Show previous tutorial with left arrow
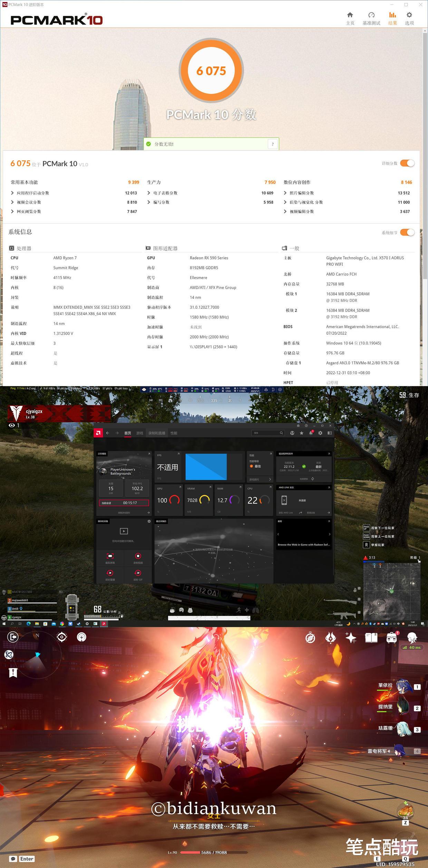 pyautogui.click(x=278, y=534)
